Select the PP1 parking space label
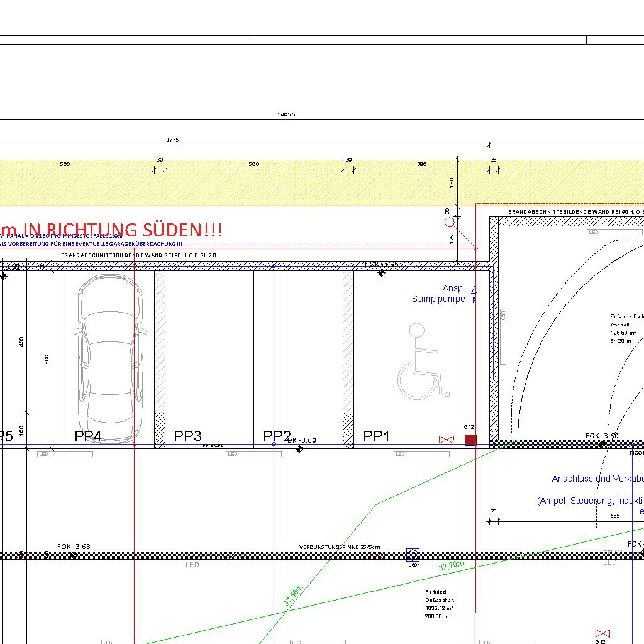Screen dimensions: 644x644 pyautogui.click(x=377, y=436)
